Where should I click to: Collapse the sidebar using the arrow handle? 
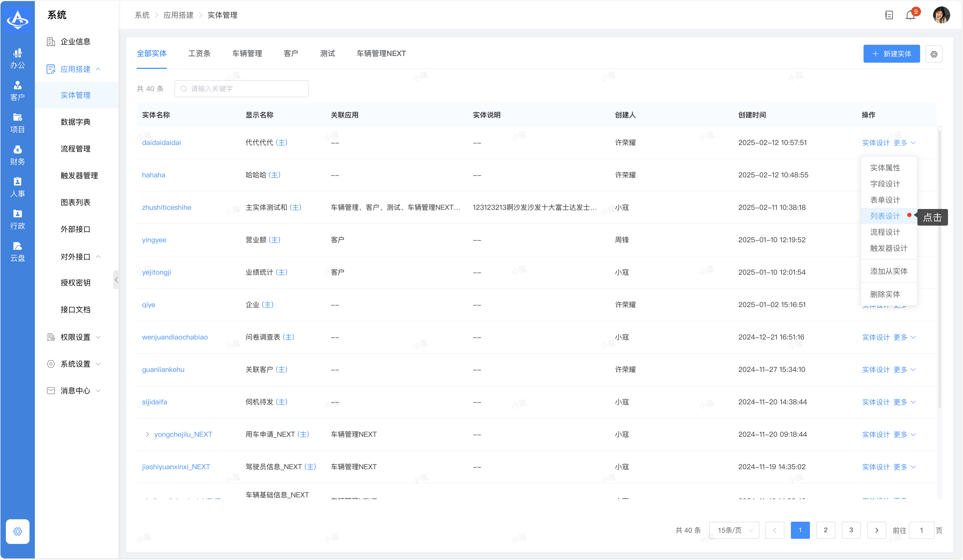(x=116, y=280)
